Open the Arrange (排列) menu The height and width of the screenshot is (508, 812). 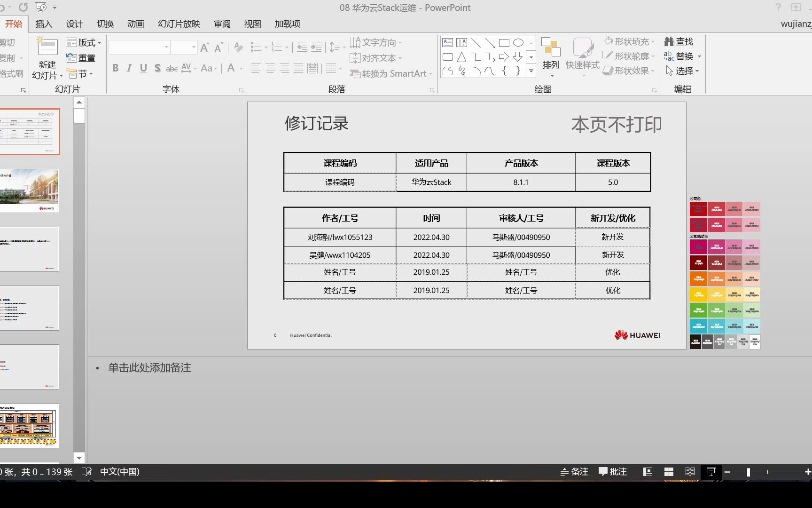(551, 57)
